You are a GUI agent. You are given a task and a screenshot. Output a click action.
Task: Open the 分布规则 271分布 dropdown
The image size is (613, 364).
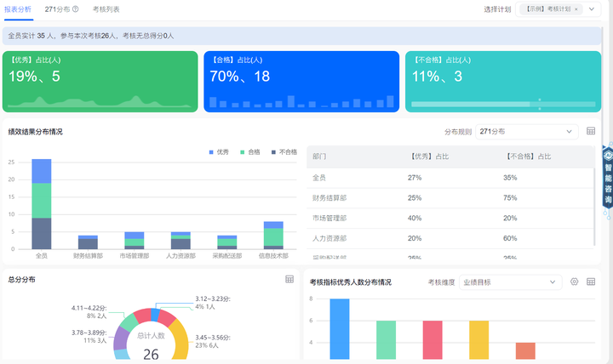(x=526, y=132)
